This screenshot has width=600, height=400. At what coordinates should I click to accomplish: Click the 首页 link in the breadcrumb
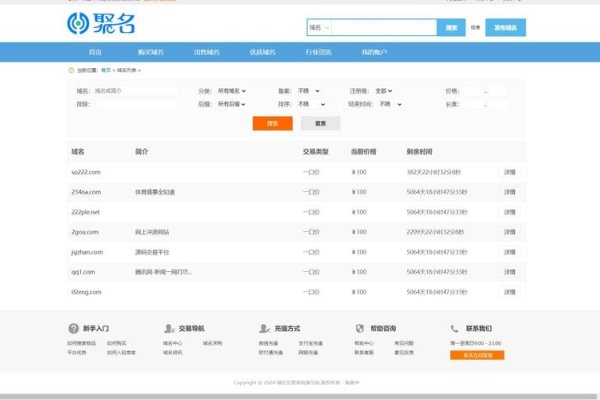coord(106,70)
